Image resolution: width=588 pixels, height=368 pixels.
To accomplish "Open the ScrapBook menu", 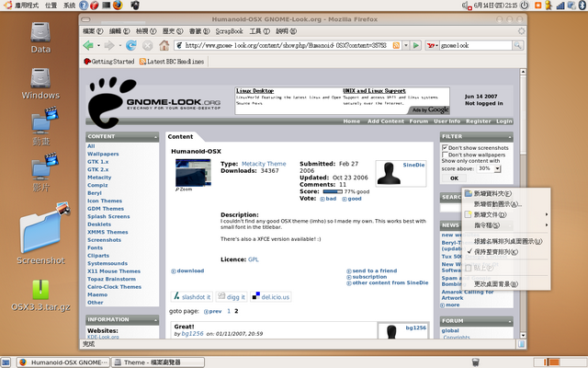I will pyautogui.click(x=229, y=31).
